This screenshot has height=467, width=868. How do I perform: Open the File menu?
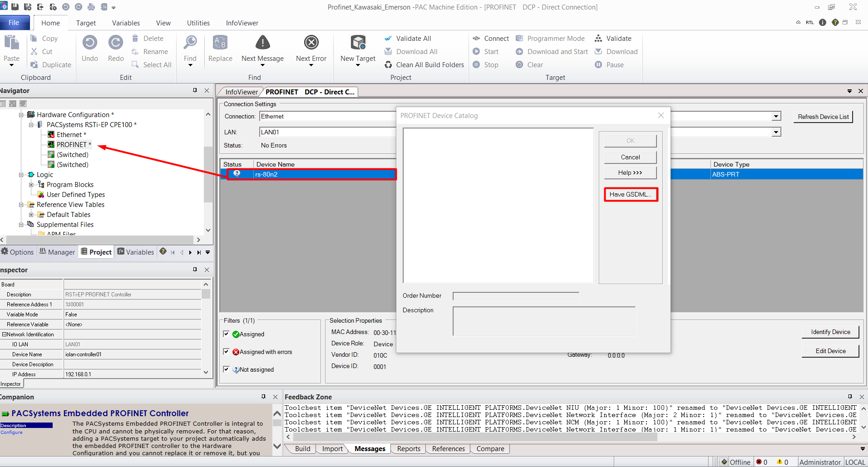14,23
